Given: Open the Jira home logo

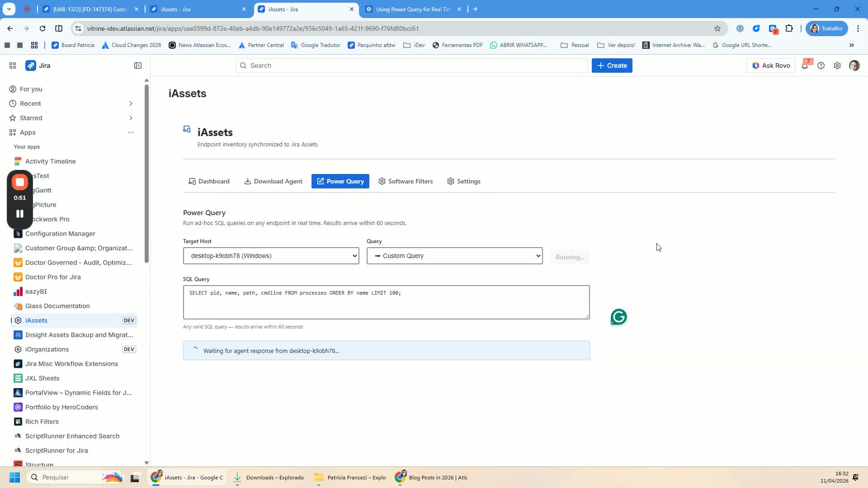Looking at the screenshot, I should pos(38,66).
